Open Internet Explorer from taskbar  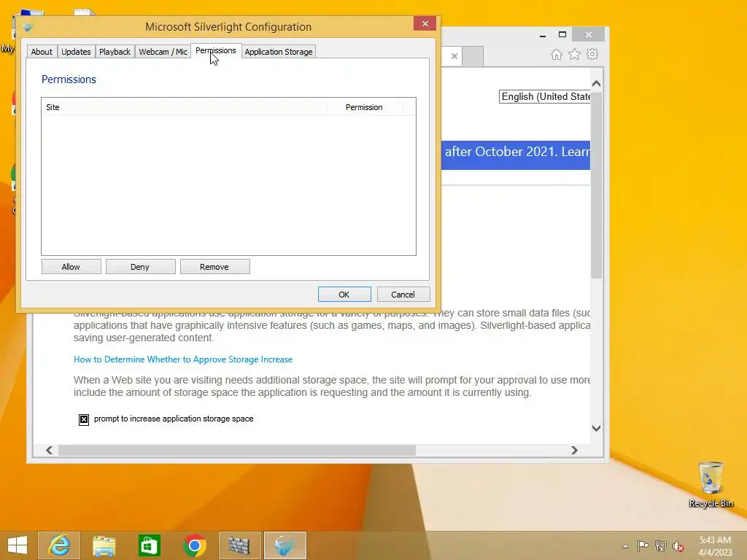[60, 545]
